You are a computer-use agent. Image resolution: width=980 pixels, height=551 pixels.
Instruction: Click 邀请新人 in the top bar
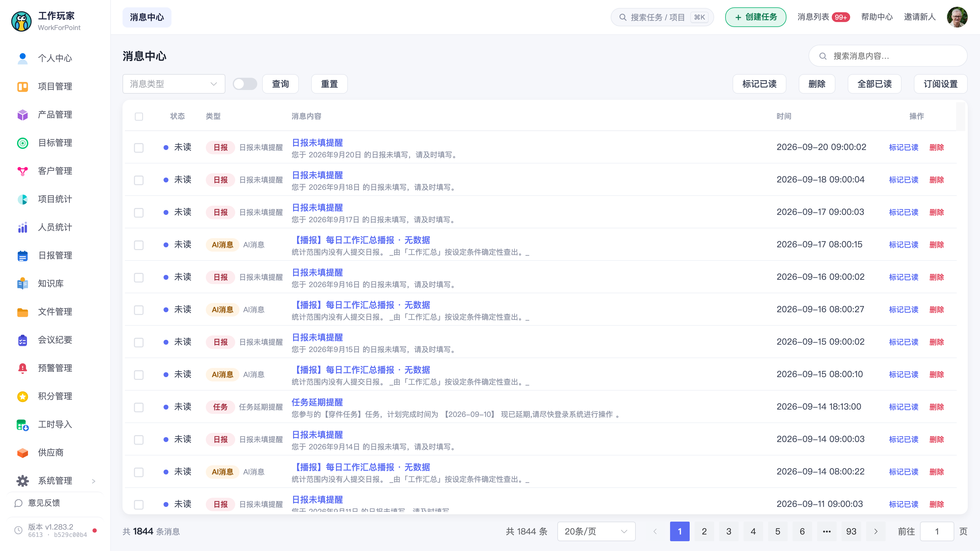click(919, 17)
